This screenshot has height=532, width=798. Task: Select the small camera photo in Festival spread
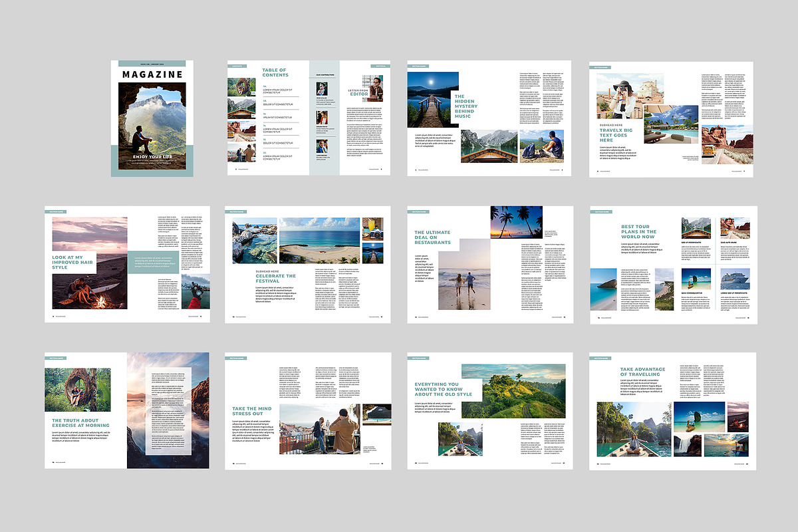pyautogui.click(x=372, y=229)
